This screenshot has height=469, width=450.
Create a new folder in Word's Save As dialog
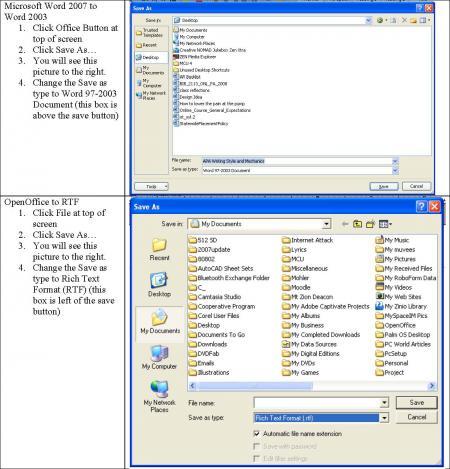(413, 20)
